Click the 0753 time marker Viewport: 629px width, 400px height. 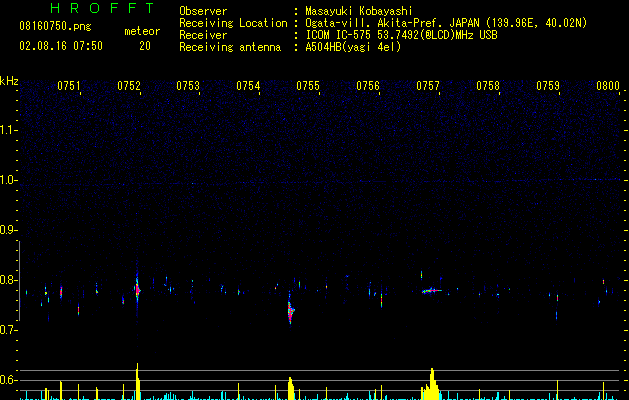coord(188,85)
